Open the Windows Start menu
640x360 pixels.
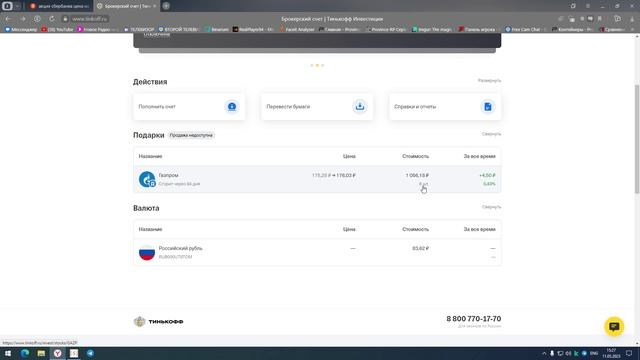8,353
